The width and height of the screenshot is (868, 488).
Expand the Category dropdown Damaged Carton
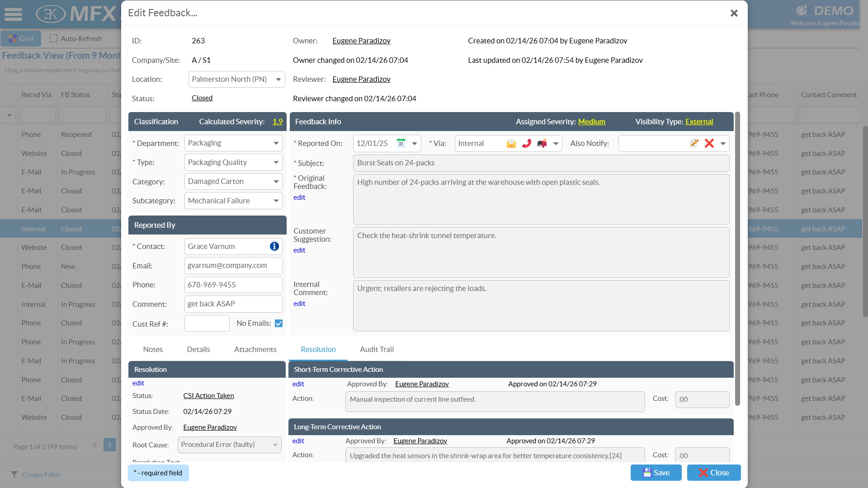[x=276, y=182]
